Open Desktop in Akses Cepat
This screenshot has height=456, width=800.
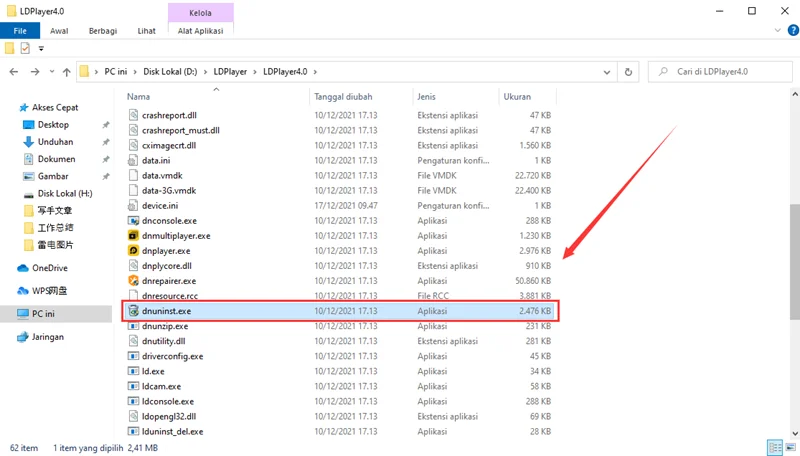coord(53,125)
